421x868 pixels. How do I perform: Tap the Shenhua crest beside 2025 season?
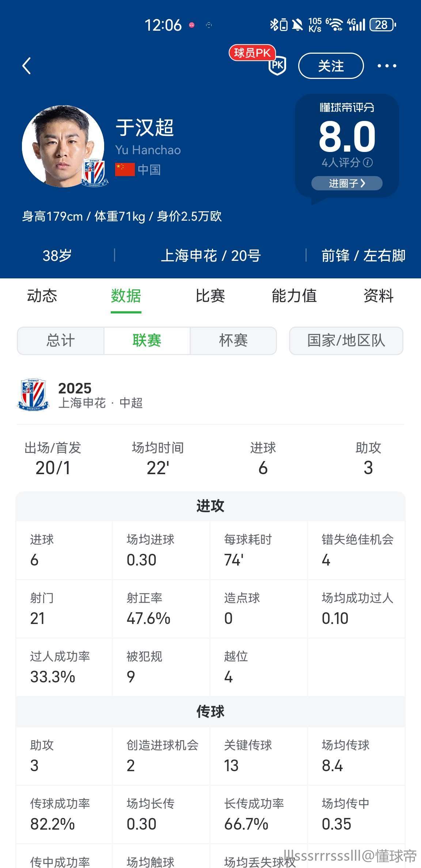coord(33,395)
